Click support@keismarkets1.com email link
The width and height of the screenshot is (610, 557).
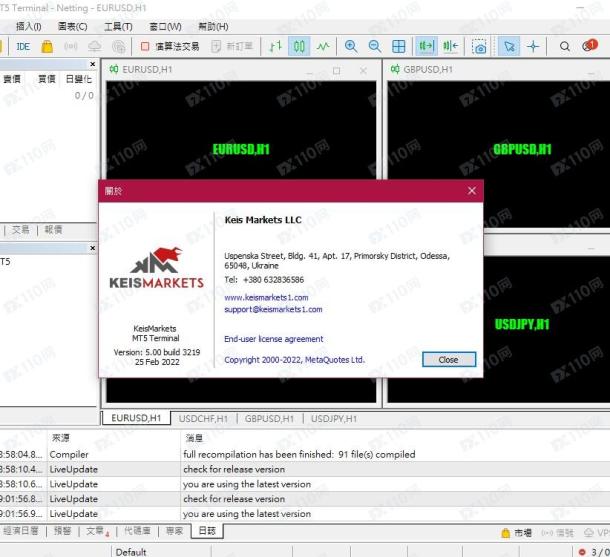point(273,310)
